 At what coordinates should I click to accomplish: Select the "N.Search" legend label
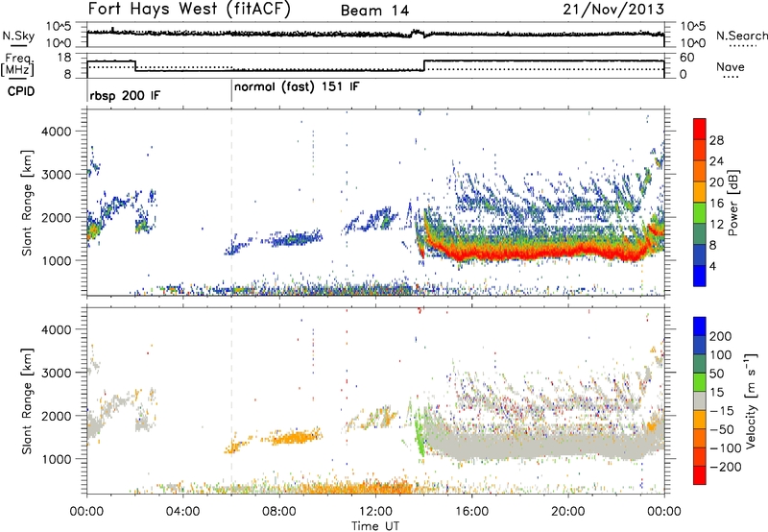click(x=741, y=36)
